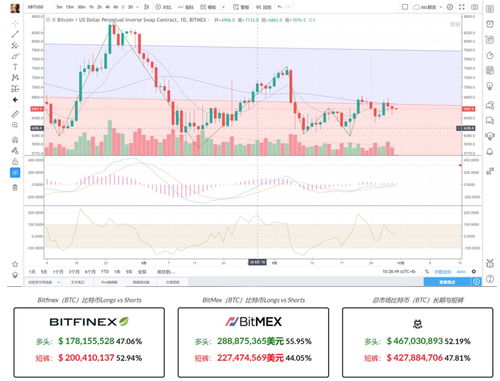
Task: Click the blue publish idea button
Action: pos(448,282)
